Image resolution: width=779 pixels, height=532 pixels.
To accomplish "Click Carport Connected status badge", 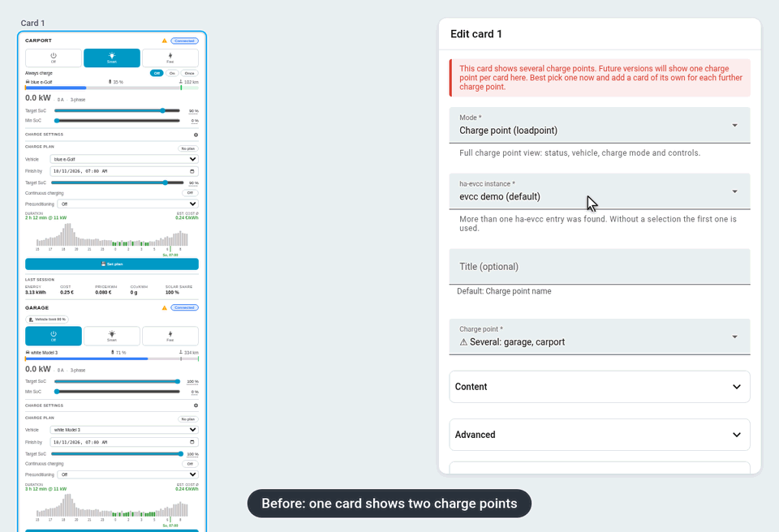I will [x=184, y=41].
